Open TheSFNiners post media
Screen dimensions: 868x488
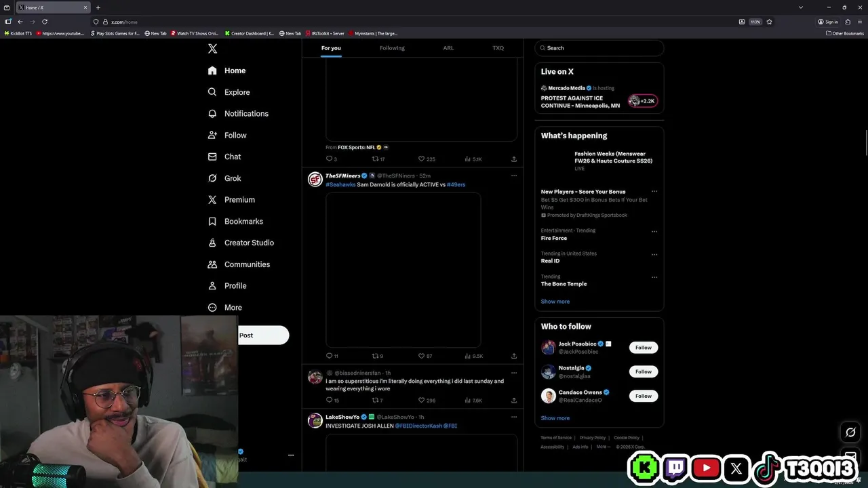click(x=403, y=270)
